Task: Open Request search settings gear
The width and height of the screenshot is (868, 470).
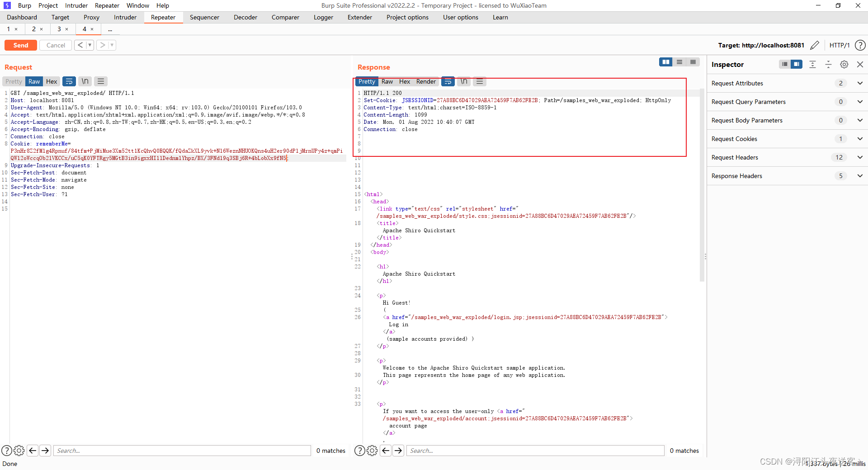Action: (19, 451)
